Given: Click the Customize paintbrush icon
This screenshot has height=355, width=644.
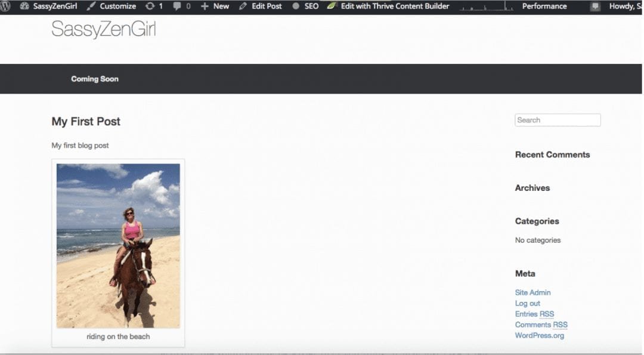Looking at the screenshot, I should click(91, 7).
